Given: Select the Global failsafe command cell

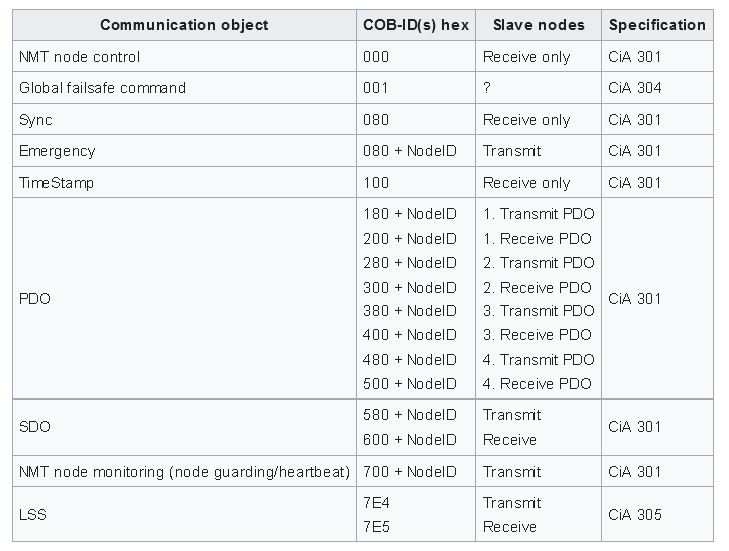Looking at the screenshot, I should tap(184, 88).
